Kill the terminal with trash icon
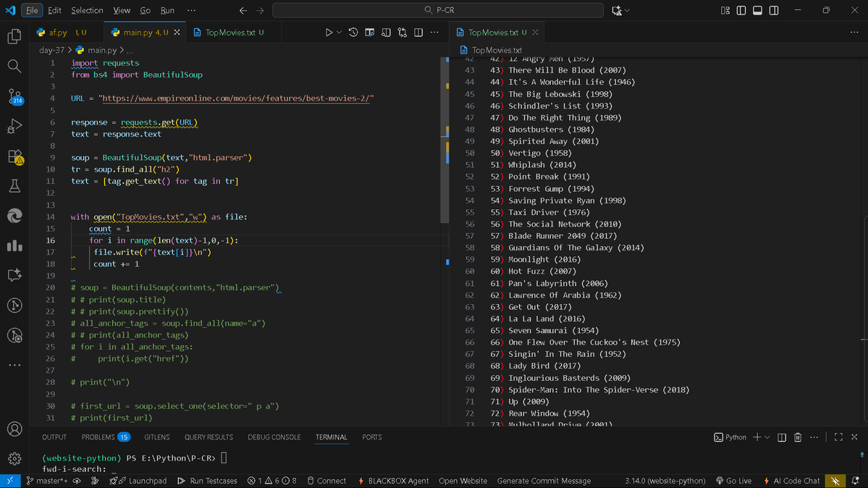The width and height of the screenshot is (868, 488). pyautogui.click(x=798, y=437)
